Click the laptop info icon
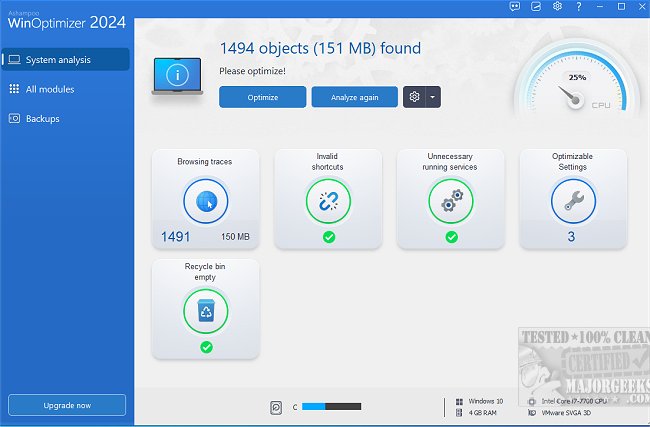 pos(177,76)
